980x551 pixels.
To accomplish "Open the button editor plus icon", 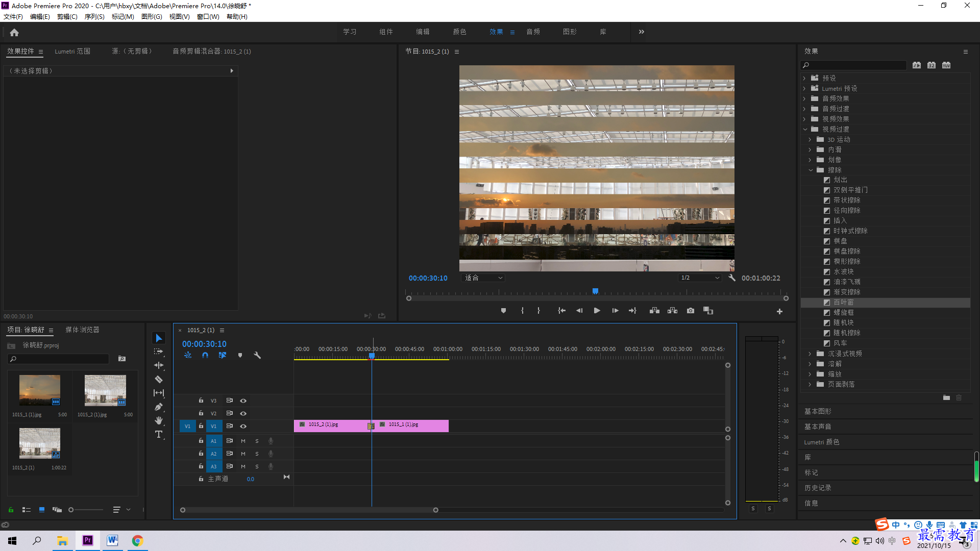I will (x=779, y=311).
